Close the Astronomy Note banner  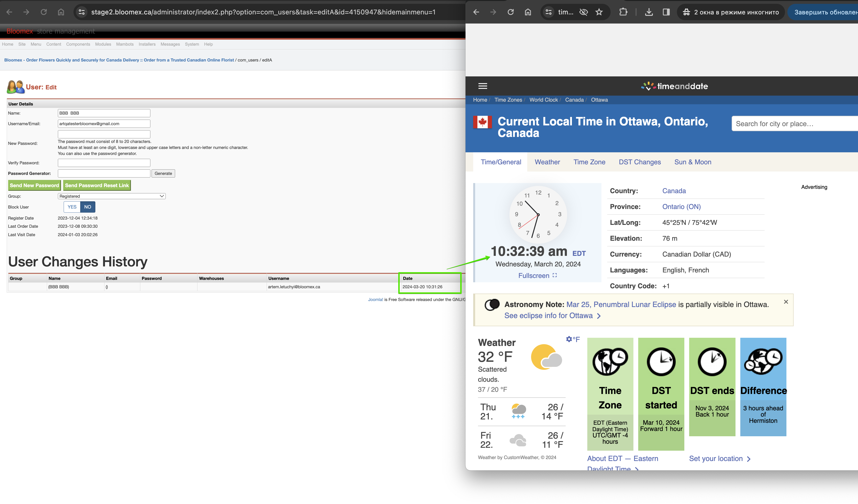click(x=785, y=302)
